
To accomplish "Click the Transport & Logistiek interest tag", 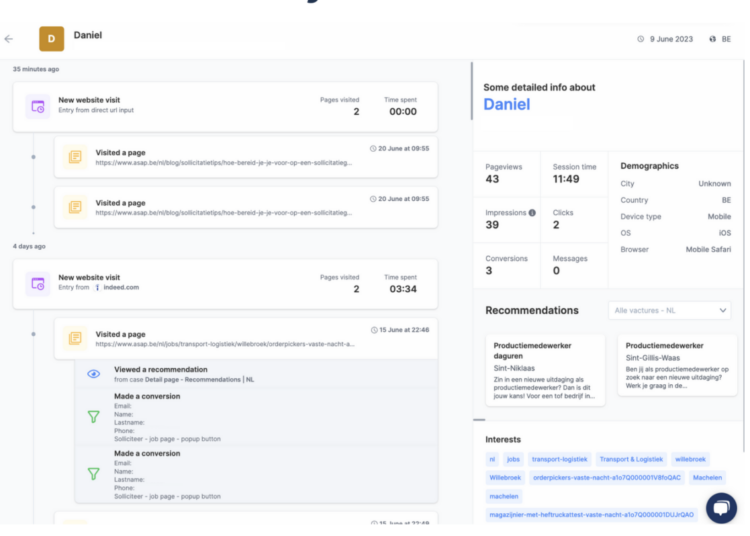I will coord(630,459).
